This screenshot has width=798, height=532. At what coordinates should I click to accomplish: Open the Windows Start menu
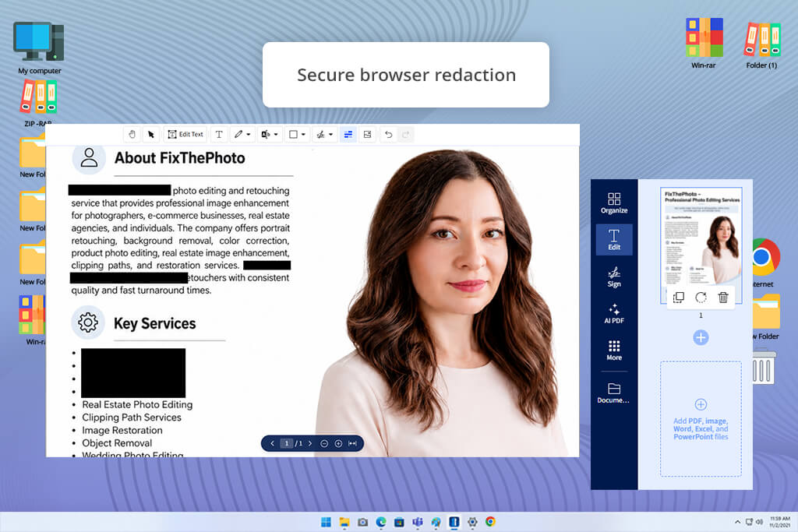(327, 522)
